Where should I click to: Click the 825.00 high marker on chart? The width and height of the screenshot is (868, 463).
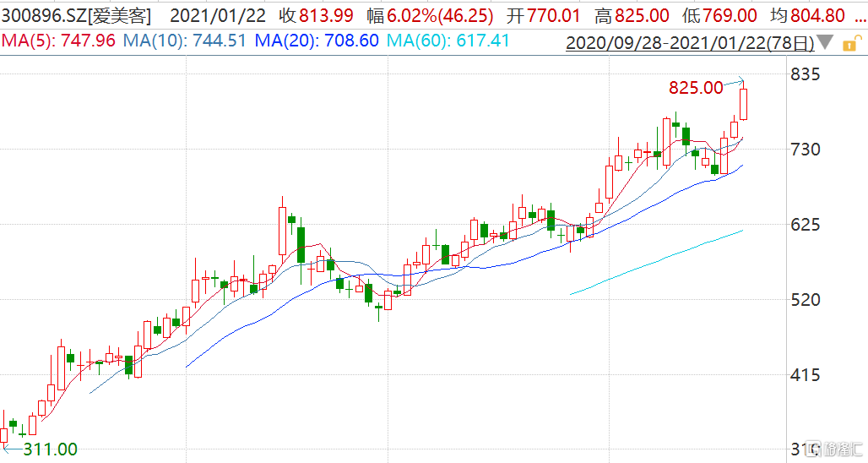point(696,88)
